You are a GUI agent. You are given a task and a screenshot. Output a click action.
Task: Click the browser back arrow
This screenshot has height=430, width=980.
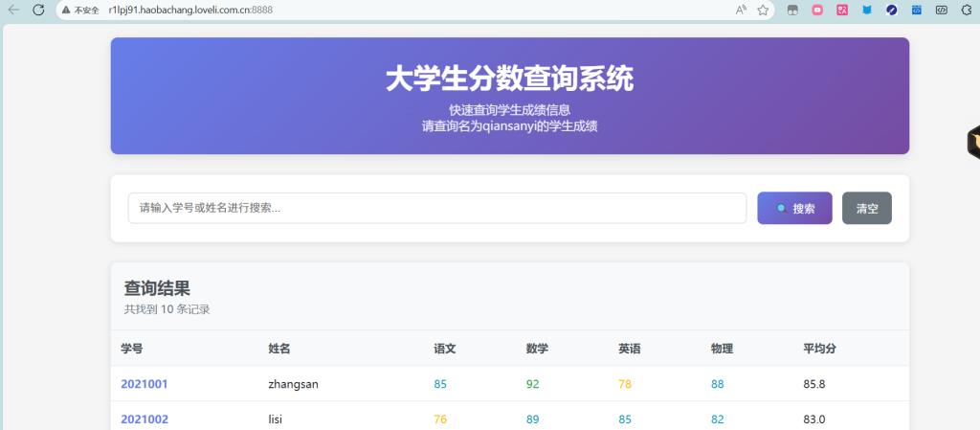click(x=13, y=10)
